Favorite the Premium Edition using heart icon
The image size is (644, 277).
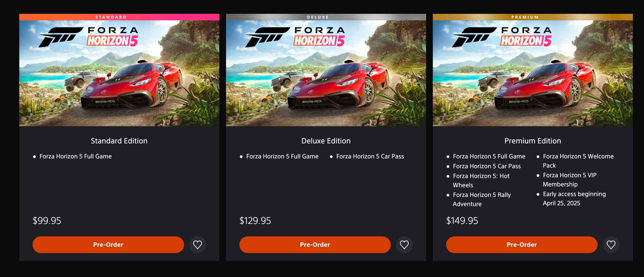[x=611, y=245]
